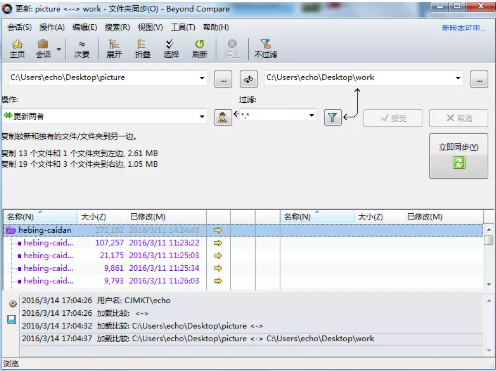Image resolution: width=496 pixels, height=371 pixels.
Task: Click the Sync Now (立即同步) button
Action: click(x=459, y=156)
